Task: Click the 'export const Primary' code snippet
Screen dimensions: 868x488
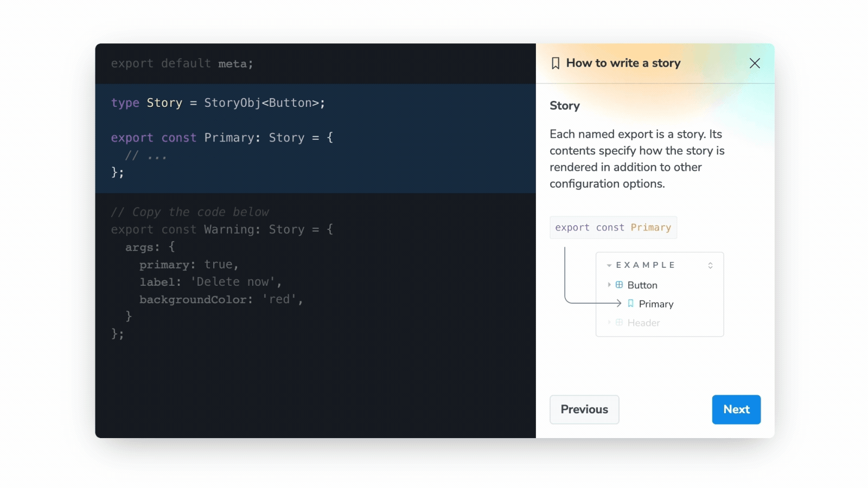Action: click(613, 227)
